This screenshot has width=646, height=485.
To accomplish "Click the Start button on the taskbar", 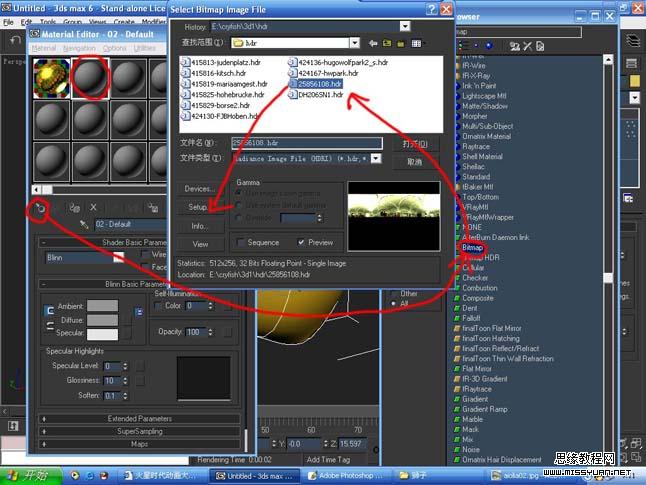I will click(x=30, y=476).
